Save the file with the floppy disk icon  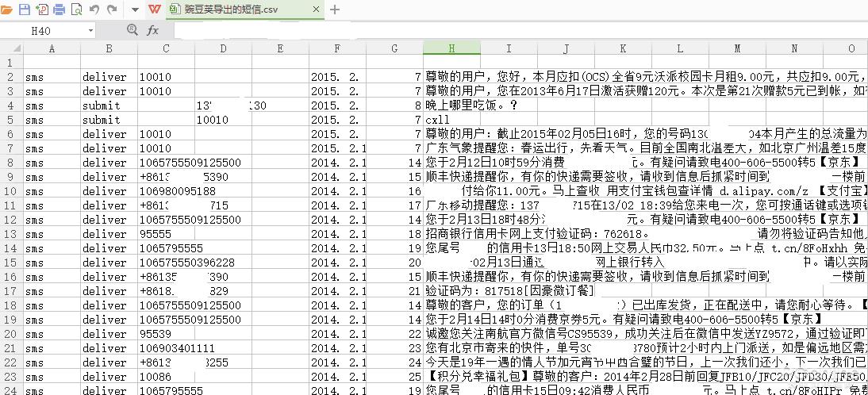(x=25, y=10)
